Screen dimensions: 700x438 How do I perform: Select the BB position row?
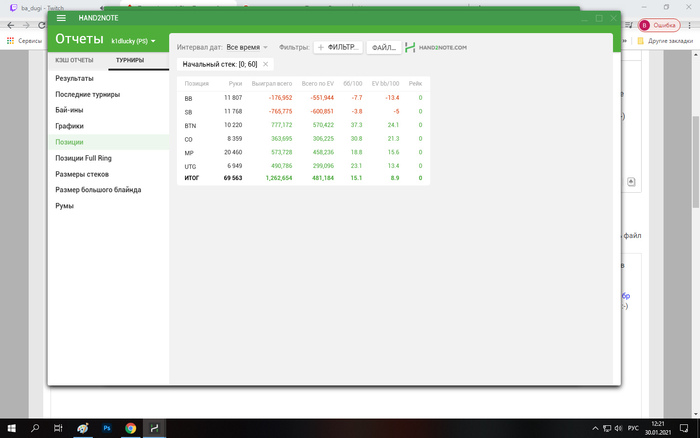pyautogui.click(x=303, y=98)
